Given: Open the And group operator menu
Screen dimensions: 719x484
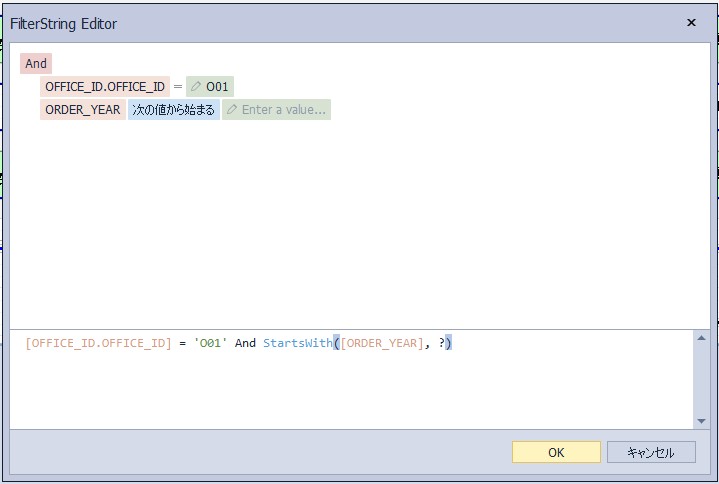Looking at the screenshot, I should (36, 64).
